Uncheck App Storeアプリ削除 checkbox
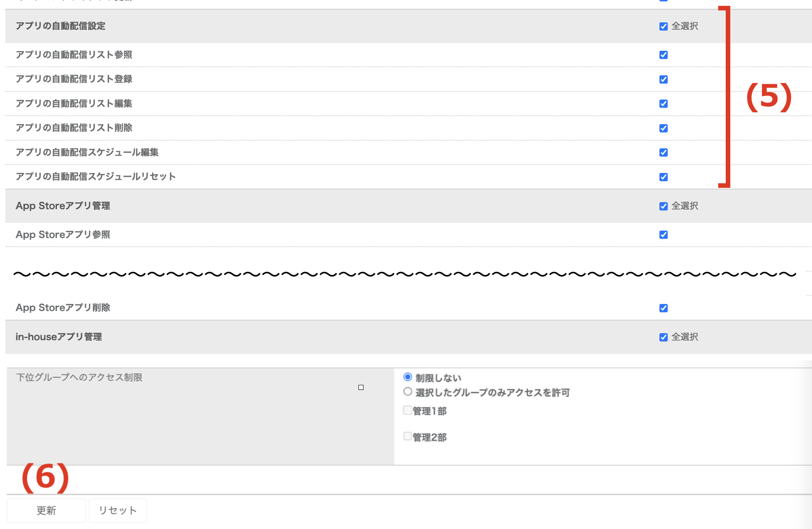The height and width of the screenshot is (529, 812). pyautogui.click(x=664, y=308)
